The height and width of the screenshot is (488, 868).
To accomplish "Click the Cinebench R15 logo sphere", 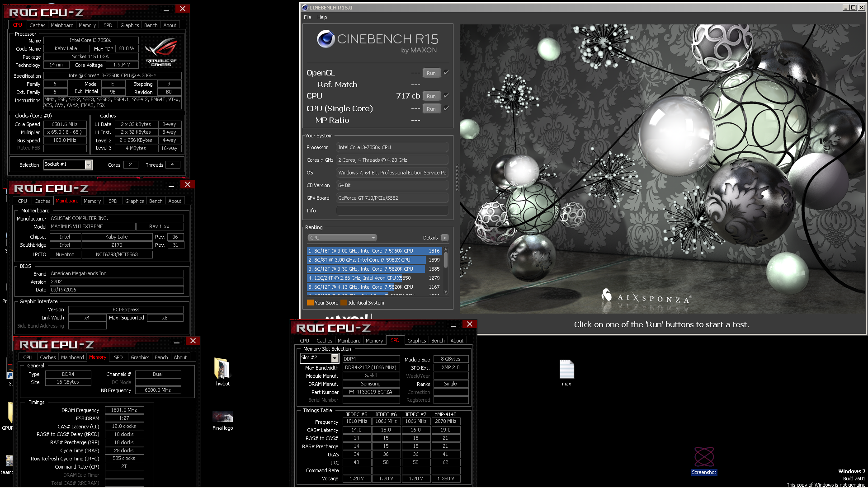I will click(x=325, y=39).
